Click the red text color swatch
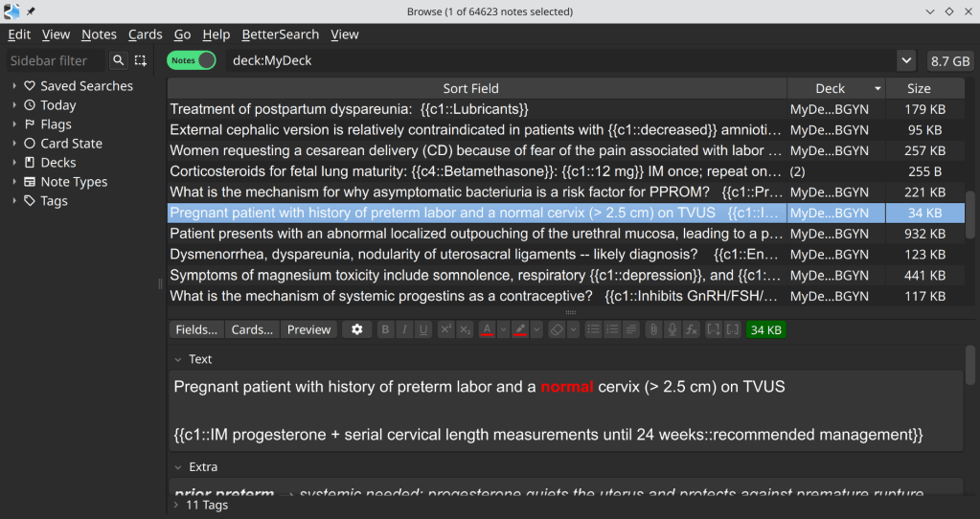980x519 pixels. [487, 329]
